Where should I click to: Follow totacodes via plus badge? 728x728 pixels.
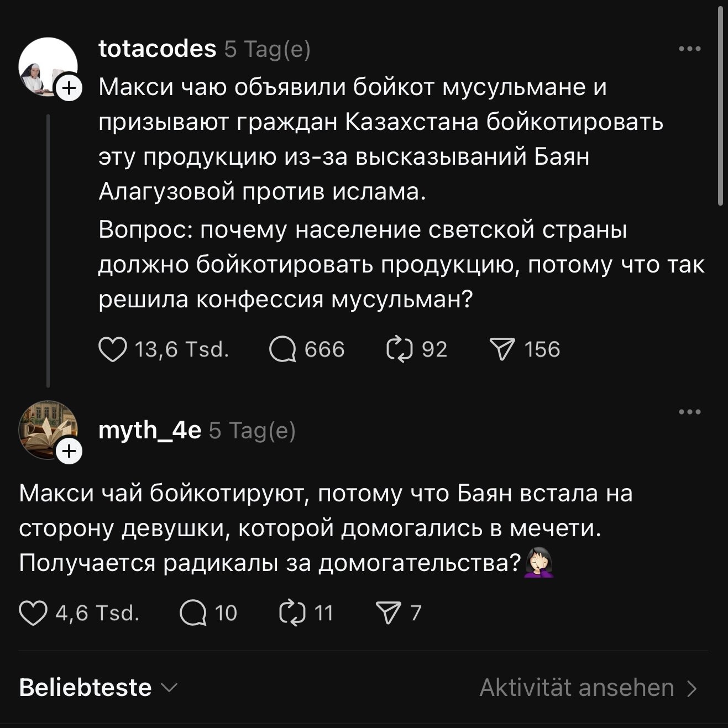pyautogui.click(x=69, y=88)
